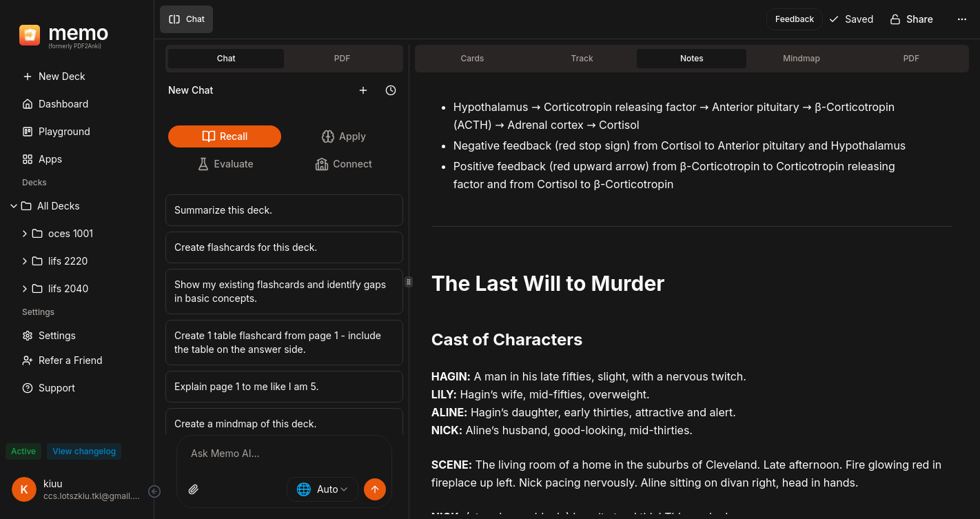Click the Ask Memo AI input field
The height and width of the screenshot is (519, 980).
pyautogui.click(x=284, y=454)
